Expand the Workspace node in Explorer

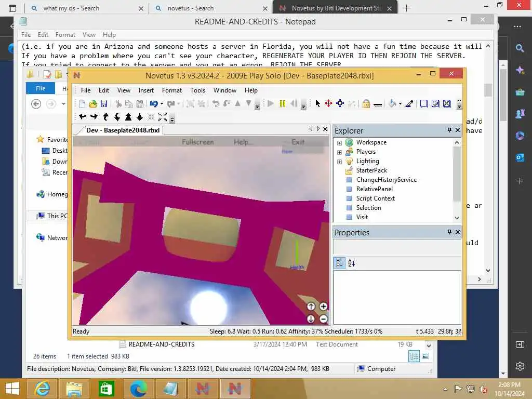pyautogui.click(x=339, y=143)
